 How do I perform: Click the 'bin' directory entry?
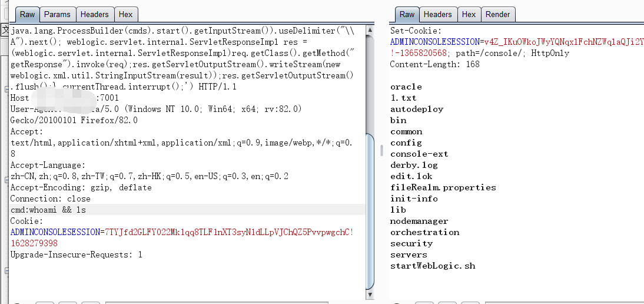(x=399, y=120)
